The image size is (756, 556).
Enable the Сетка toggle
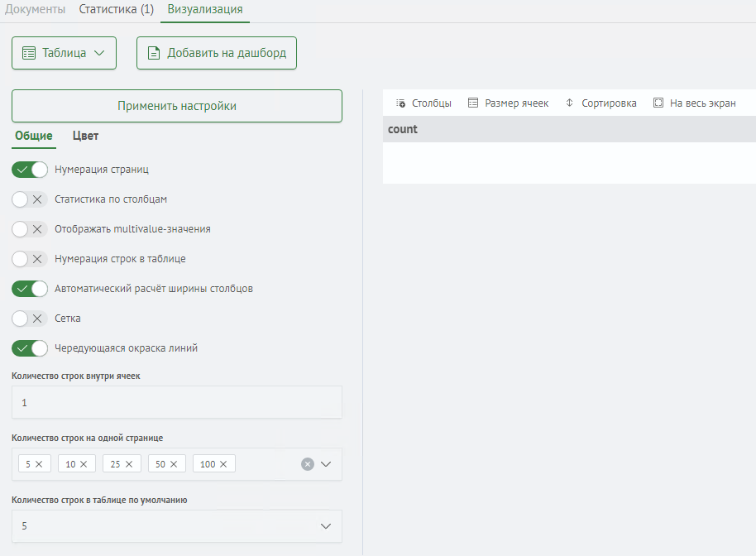30,319
